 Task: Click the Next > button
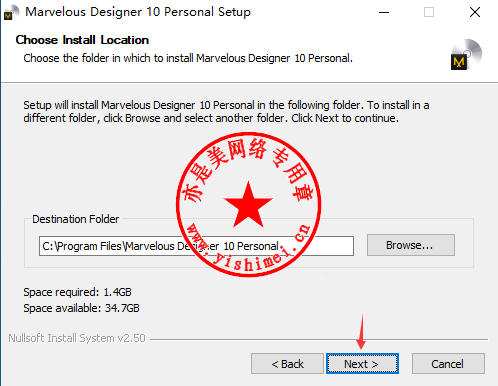[x=362, y=364]
